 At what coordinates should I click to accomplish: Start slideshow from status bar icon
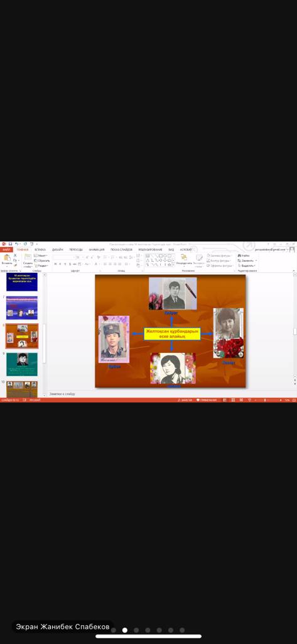(249, 399)
